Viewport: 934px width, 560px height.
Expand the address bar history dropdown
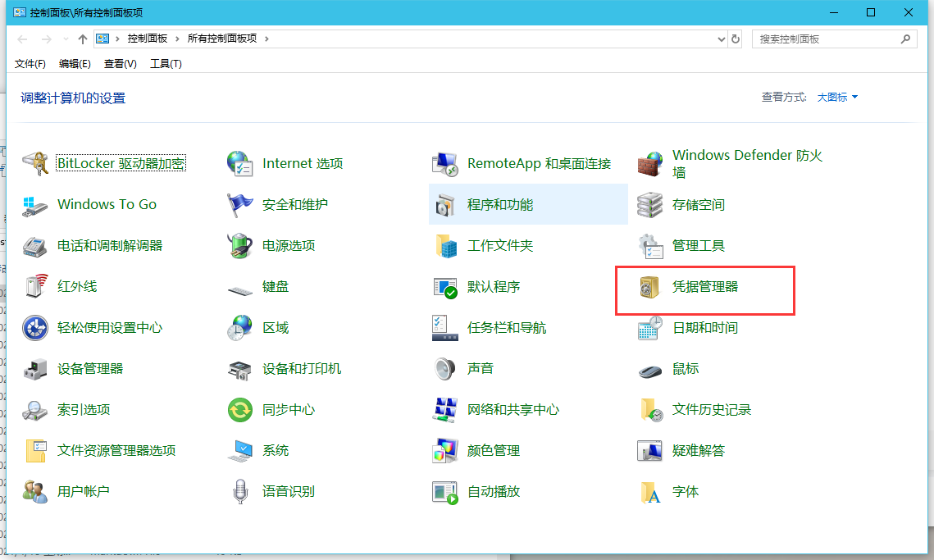(721, 39)
